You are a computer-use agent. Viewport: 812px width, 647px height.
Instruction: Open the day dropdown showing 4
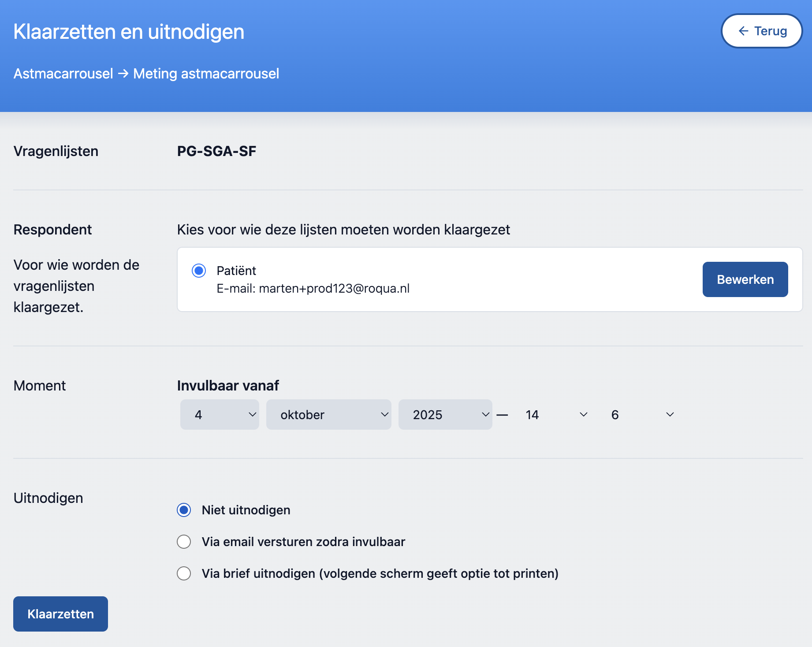pos(219,414)
